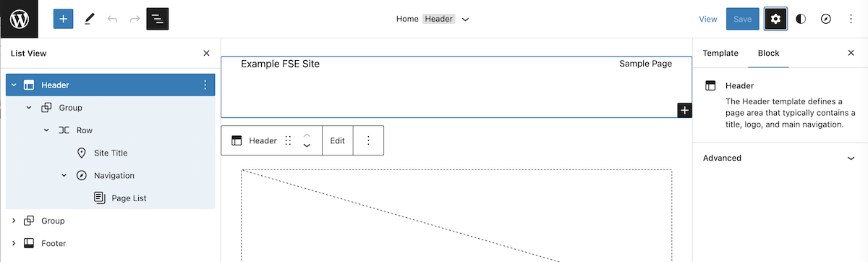The height and width of the screenshot is (262, 868).
Task: Click the black add block button in header
Action: (684, 110)
